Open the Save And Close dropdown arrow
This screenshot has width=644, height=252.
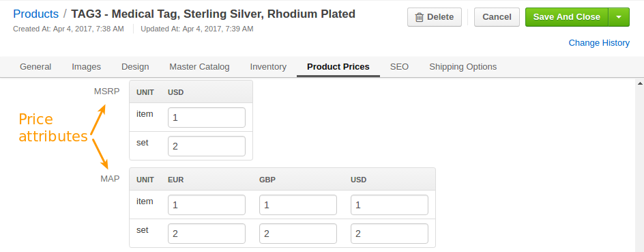pyautogui.click(x=619, y=17)
